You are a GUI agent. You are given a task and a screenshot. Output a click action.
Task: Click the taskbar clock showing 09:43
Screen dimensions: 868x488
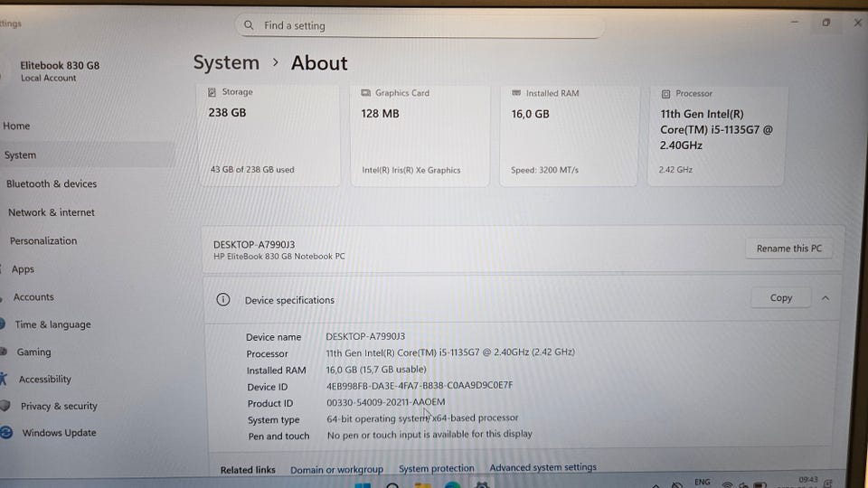807,480
